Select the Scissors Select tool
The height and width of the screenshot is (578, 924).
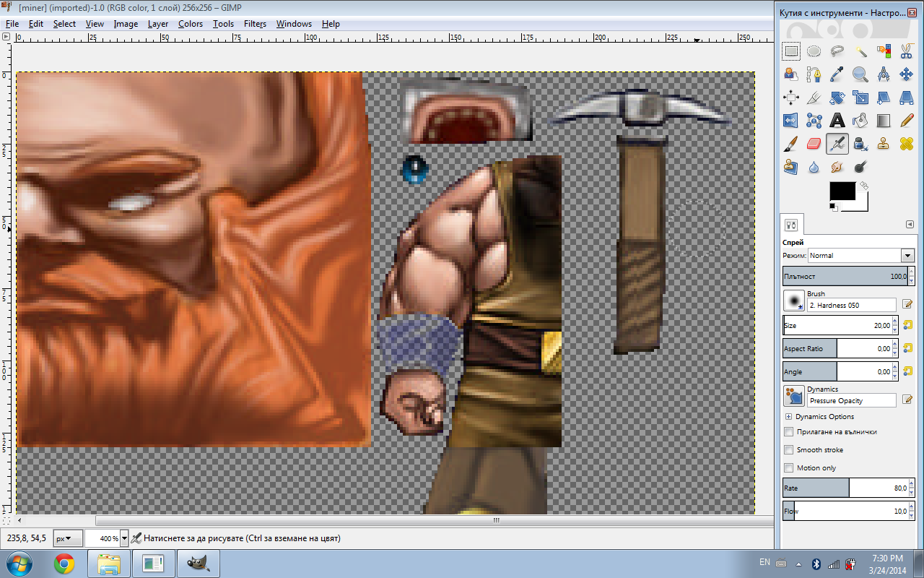pos(907,51)
